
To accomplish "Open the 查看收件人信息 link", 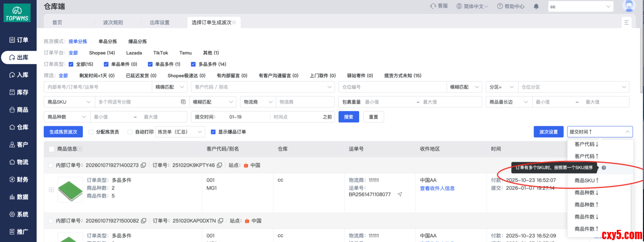I will [x=437, y=188].
